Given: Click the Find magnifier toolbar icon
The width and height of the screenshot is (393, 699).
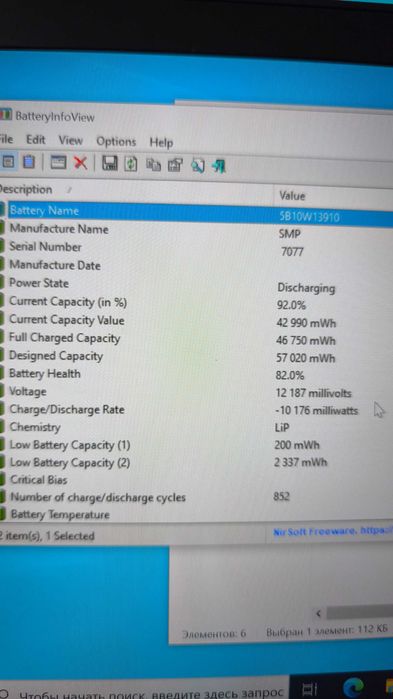Looking at the screenshot, I should [197, 166].
